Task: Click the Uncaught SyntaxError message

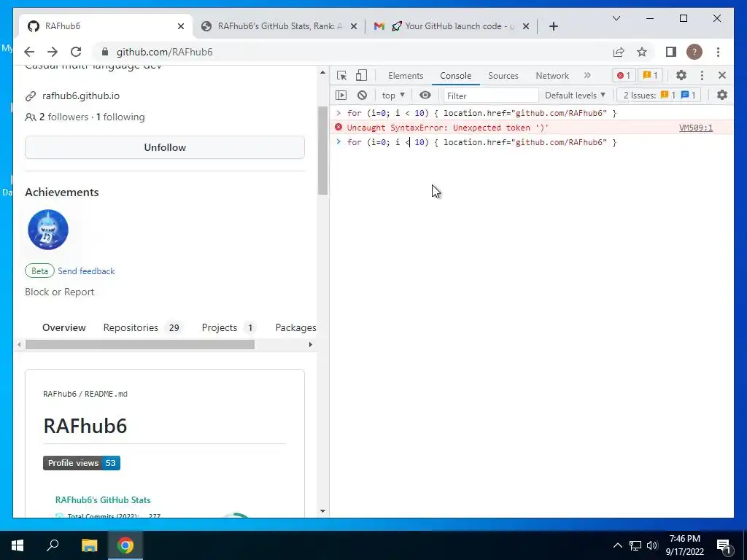Action: point(448,128)
